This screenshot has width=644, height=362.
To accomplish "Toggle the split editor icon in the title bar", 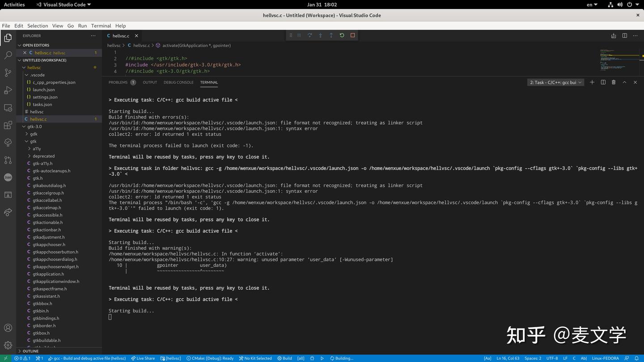I will click(624, 35).
